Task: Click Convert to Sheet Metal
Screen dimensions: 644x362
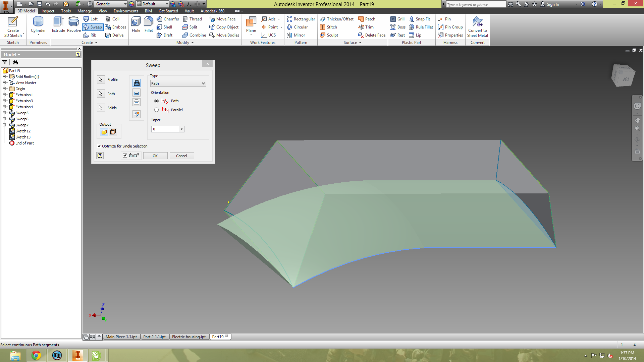Action: (x=477, y=27)
